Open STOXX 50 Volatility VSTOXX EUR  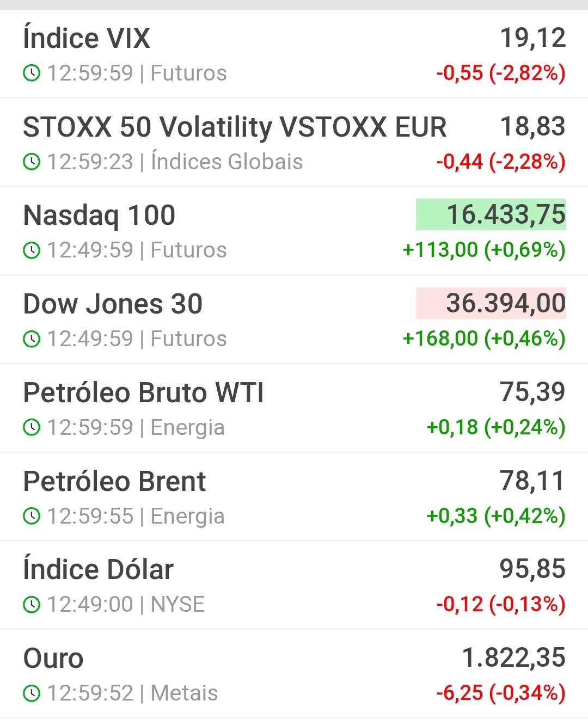[235, 127]
